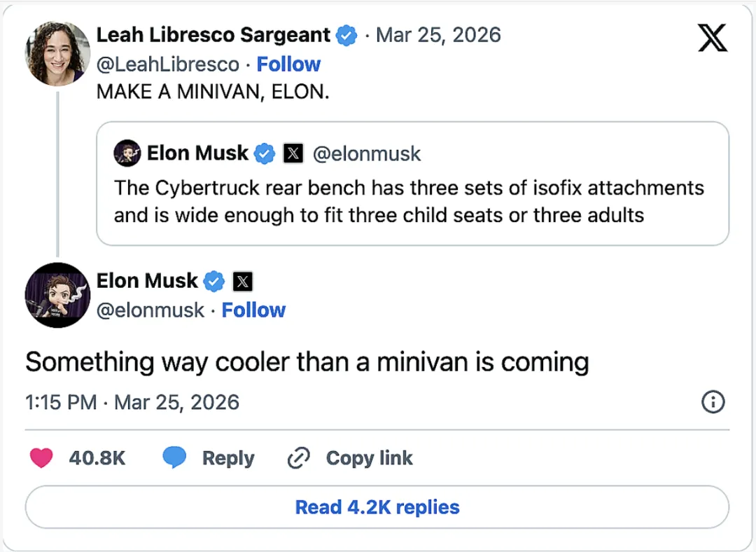Open Leah Libresco Sargeant's profile picture
The image size is (756, 552).
pos(57,53)
